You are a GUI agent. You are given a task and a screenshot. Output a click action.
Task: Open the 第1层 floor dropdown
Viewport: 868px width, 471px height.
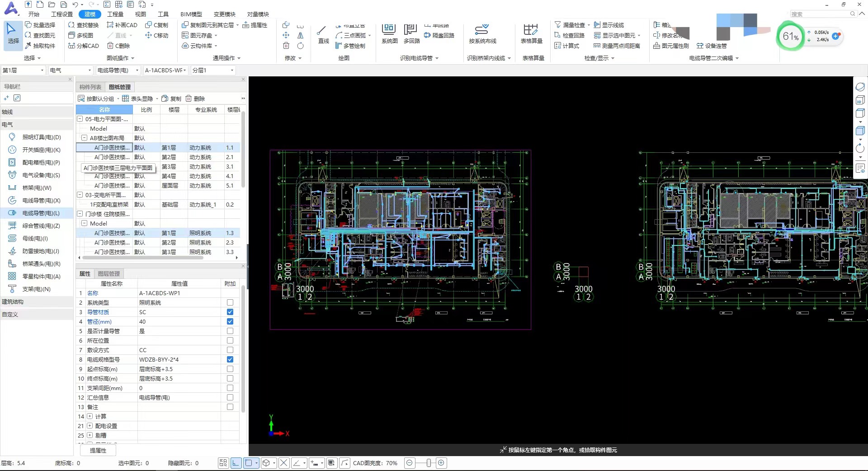tap(24, 70)
